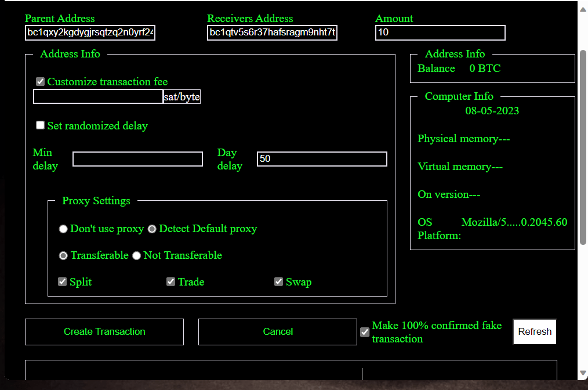
Task: Click the sat/byte unit label
Action: (x=182, y=97)
